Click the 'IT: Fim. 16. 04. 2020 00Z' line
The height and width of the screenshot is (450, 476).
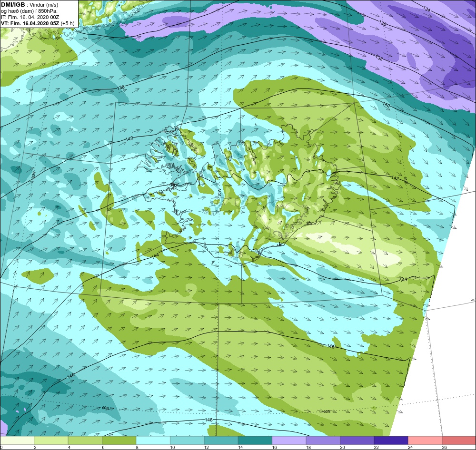[x=30, y=17]
